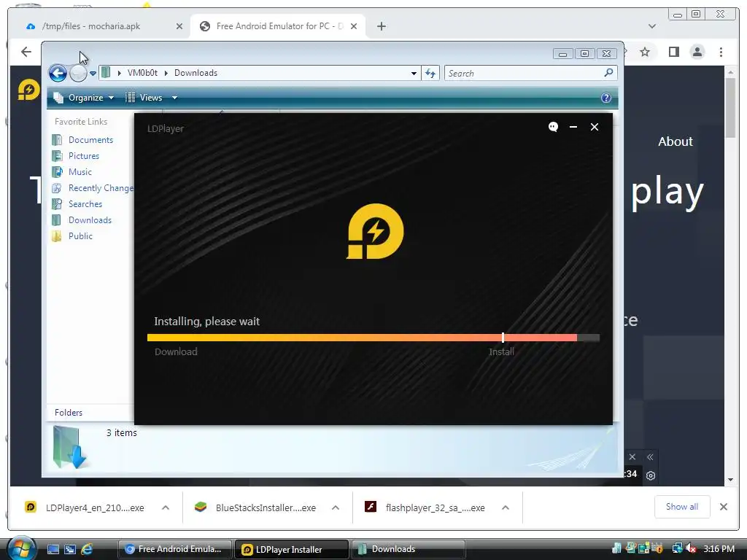Click the page widget settings gear
The image size is (747, 560).
point(651,475)
